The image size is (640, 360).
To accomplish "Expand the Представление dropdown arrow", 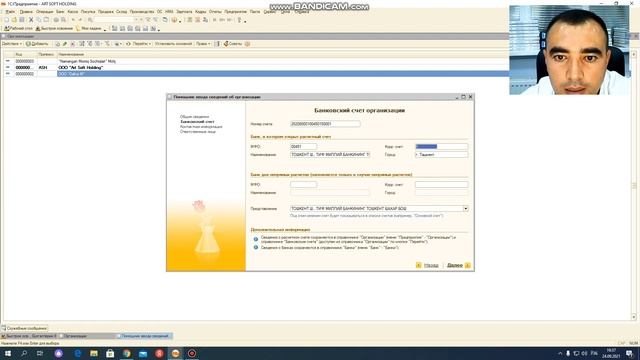I will point(465,209).
